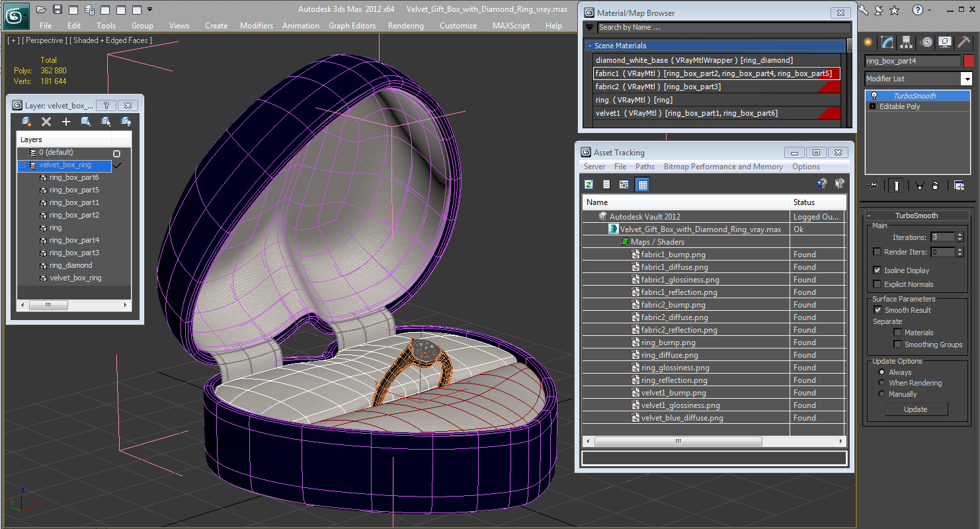Open the MAXScript menu
Viewport: 980px width, 529px height.
click(x=510, y=26)
